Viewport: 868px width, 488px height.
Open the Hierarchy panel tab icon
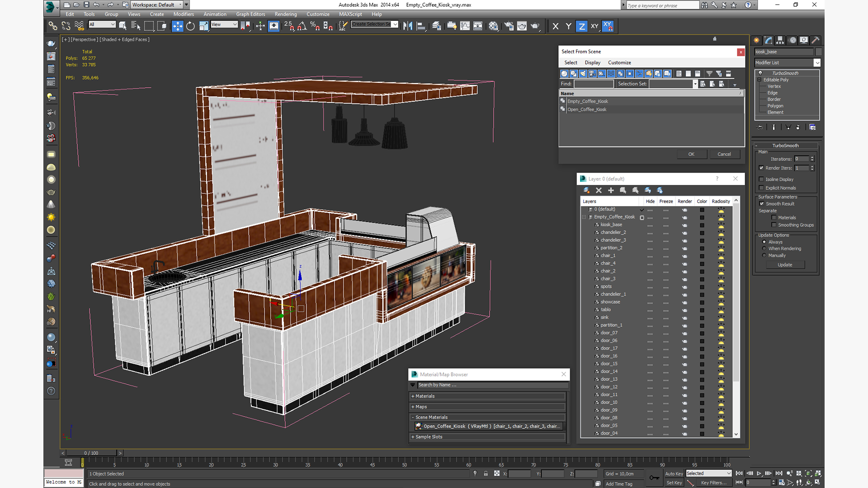coord(780,40)
